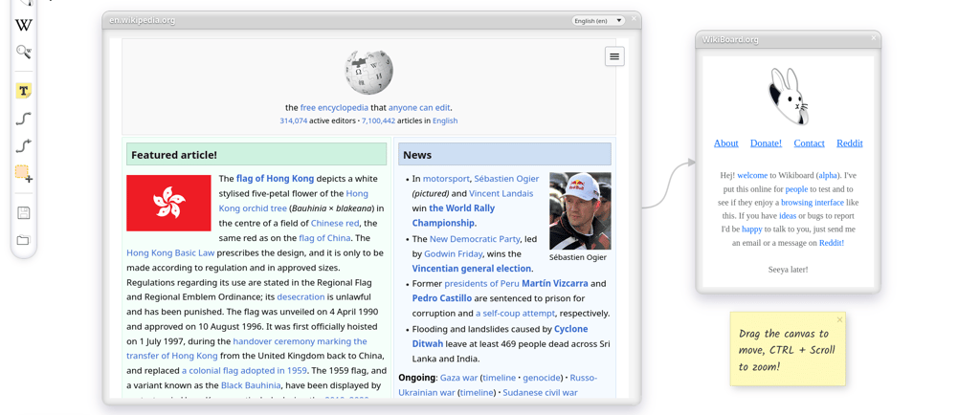This screenshot has height=415, width=980.
Task: Follow the 'desecration' link
Action: click(301, 297)
